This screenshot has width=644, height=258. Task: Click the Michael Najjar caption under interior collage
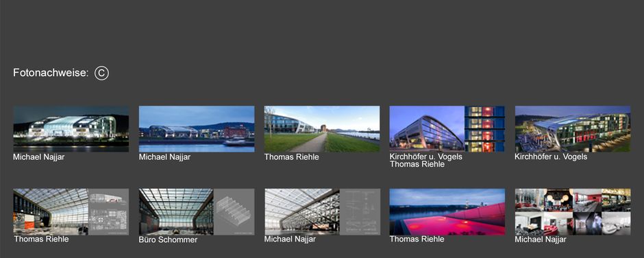click(x=541, y=239)
